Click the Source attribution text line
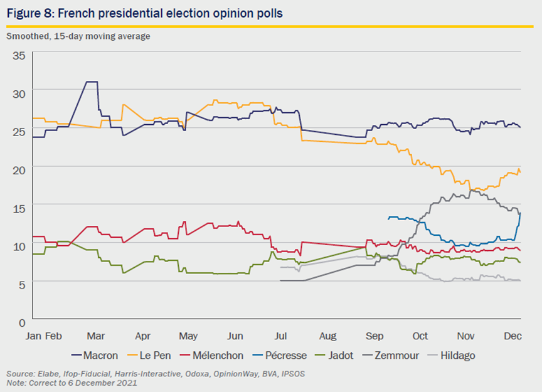542x392 pixels. tap(156, 374)
